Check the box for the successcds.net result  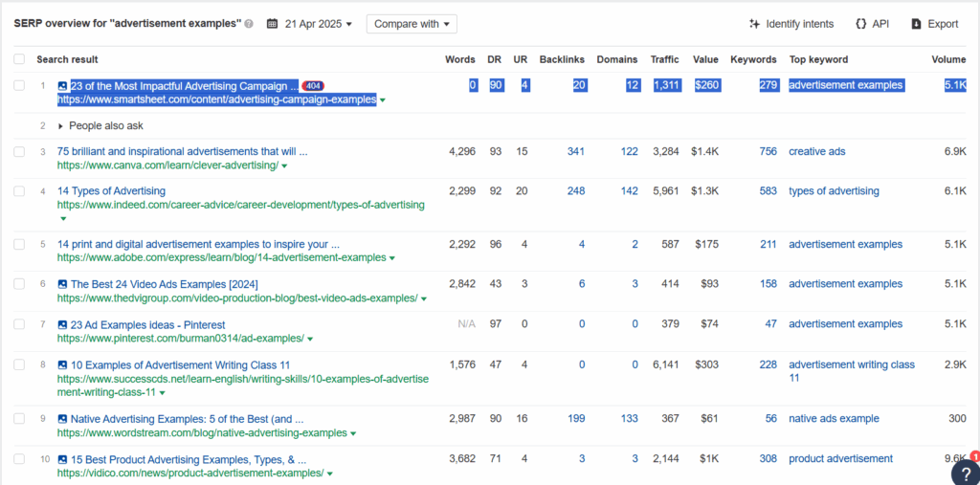(x=19, y=365)
